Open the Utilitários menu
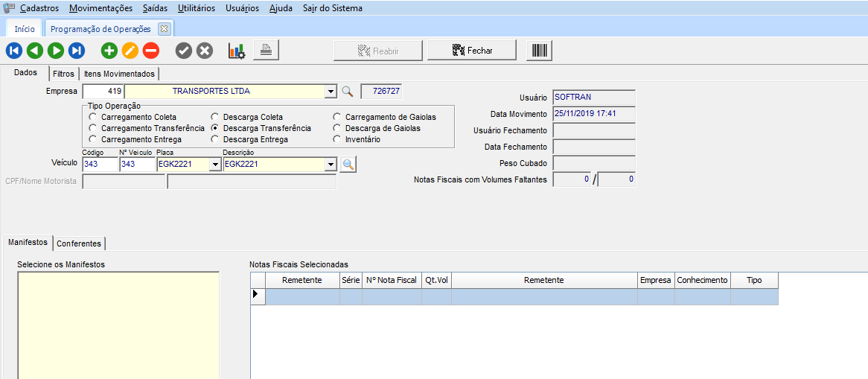 [197, 8]
